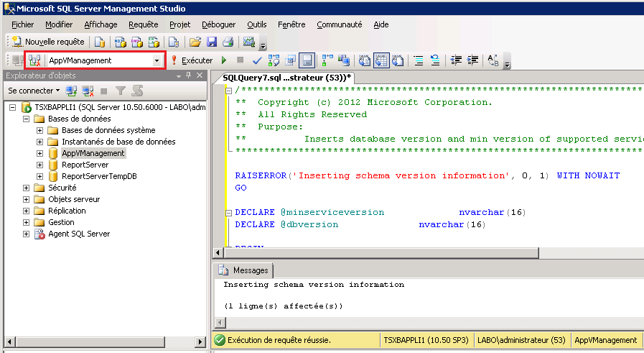644x353 pixels.
Task: Open new Database Engine query icon
Action: click(99, 42)
